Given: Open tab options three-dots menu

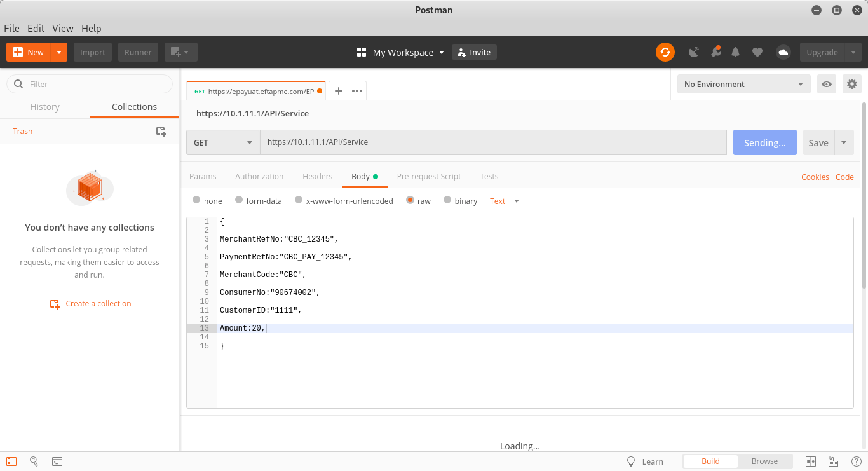Looking at the screenshot, I should (357, 91).
